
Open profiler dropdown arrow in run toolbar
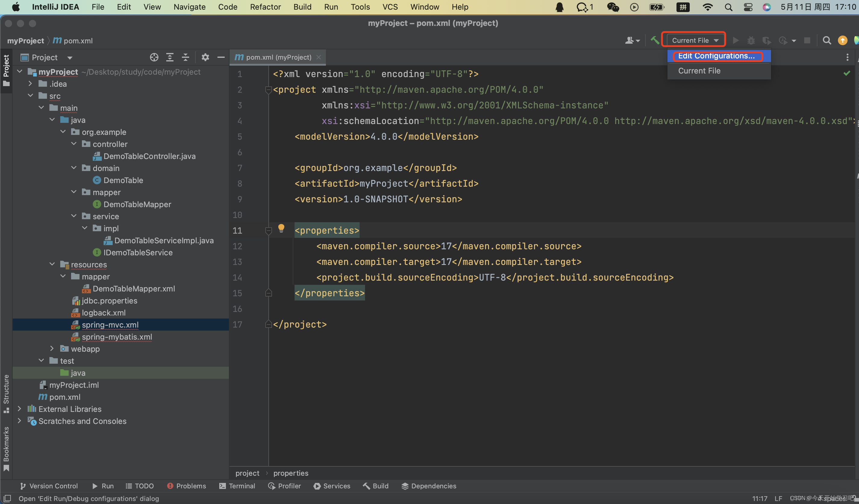(794, 41)
